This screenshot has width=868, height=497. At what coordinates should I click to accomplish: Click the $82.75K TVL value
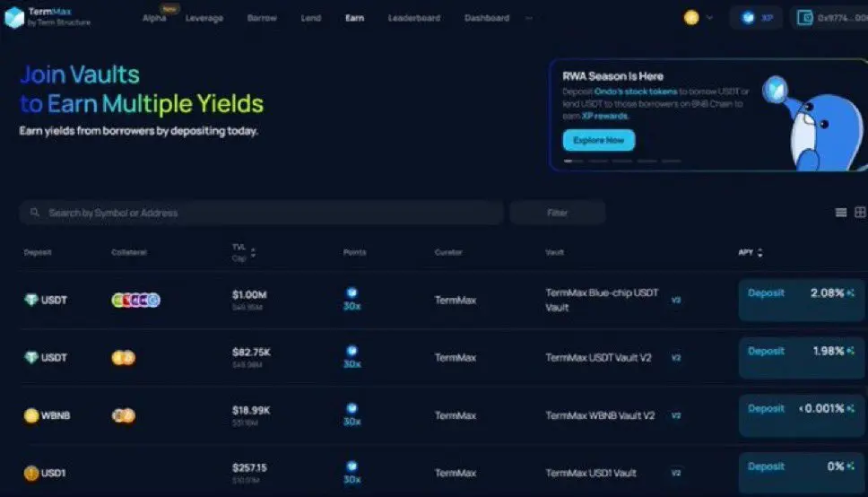[x=251, y=352]
